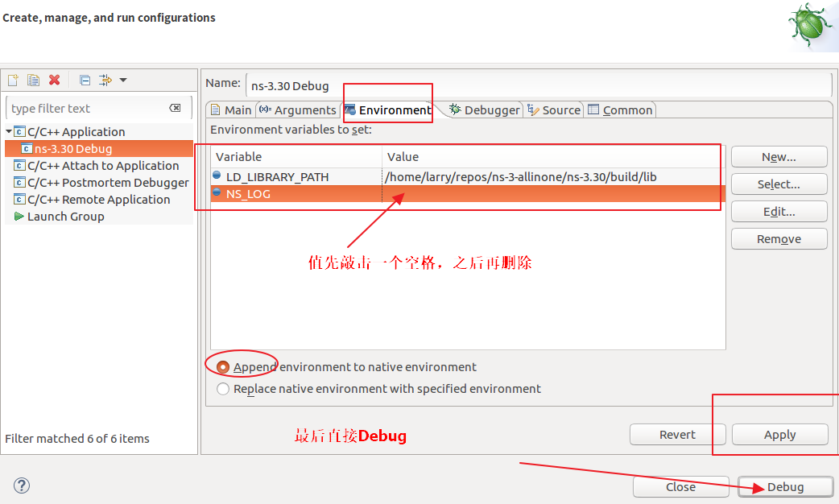Open the Arguments tab
The image size is (839, 504).
click(x=305, y=109)
